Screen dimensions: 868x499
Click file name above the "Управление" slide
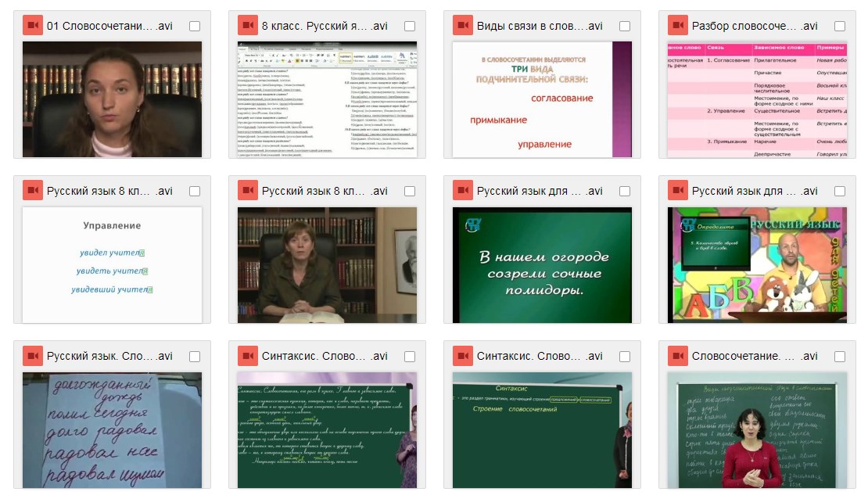[x=109, y=191]
